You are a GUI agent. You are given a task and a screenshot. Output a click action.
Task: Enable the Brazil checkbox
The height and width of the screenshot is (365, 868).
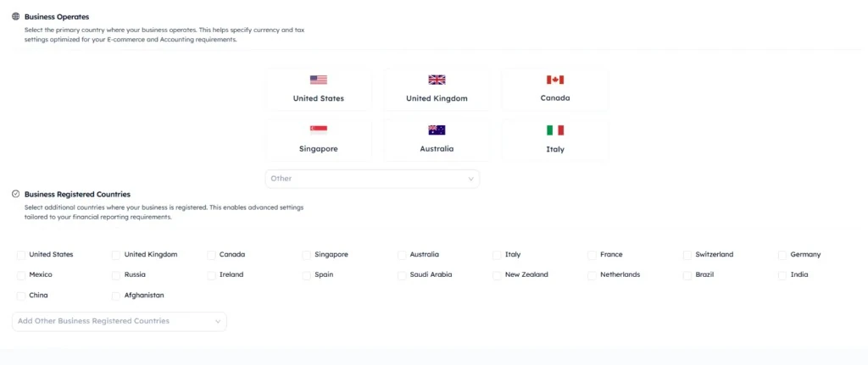687,275
